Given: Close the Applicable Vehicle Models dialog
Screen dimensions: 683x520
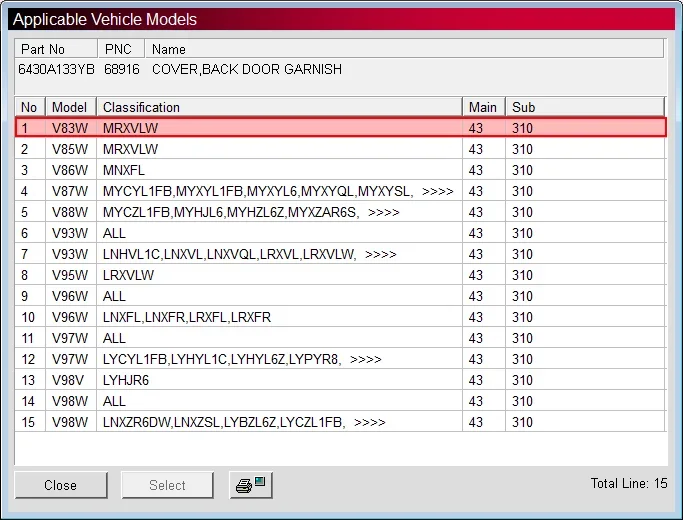Looking at the screenshot, I should (x=61, y=485).
